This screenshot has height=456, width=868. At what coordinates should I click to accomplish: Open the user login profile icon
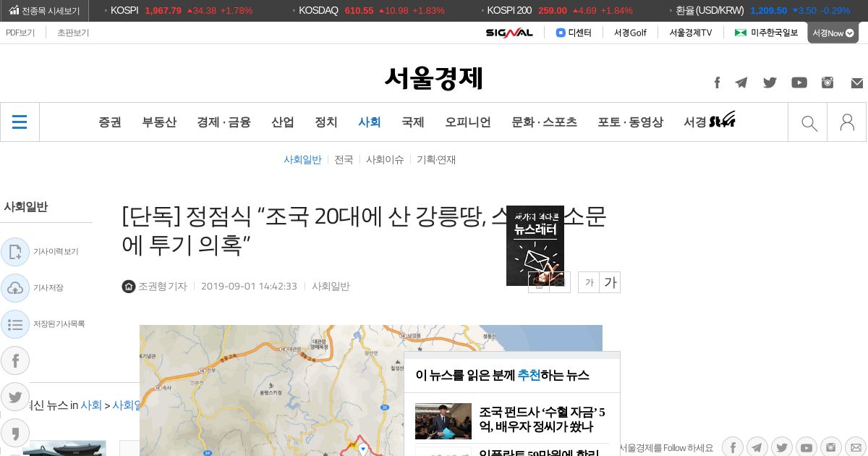pyautogui.click(x=847, y=122)
